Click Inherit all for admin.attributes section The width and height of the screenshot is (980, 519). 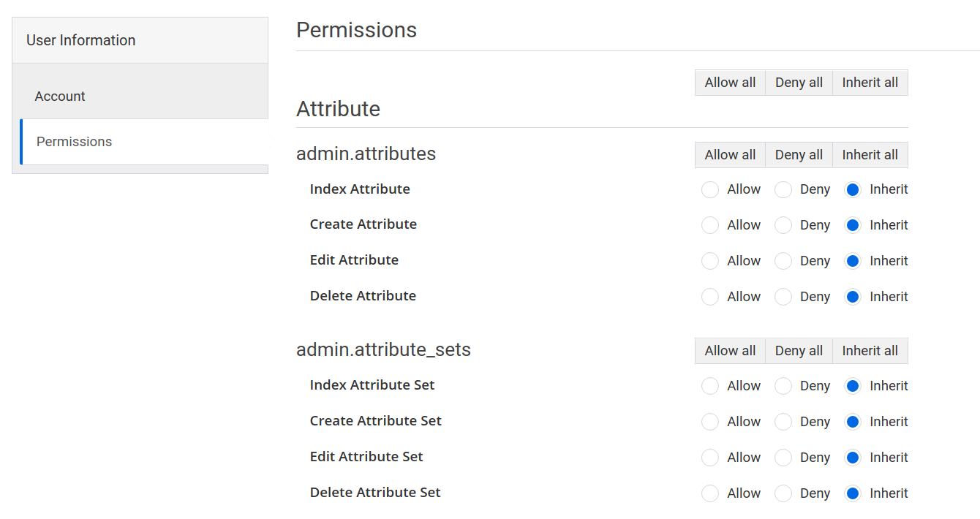pos(870,154)
